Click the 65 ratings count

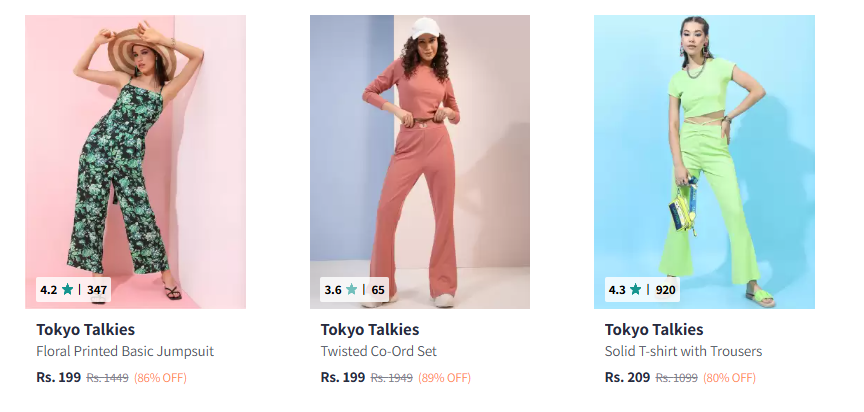tap(378, 290)
